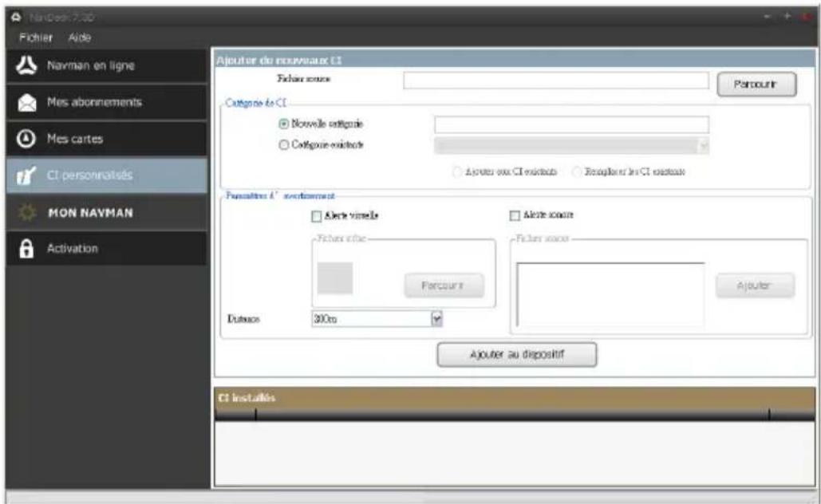The image size is (821, 504).
Task: Open the Fichier menu
Action: [36, 37]
